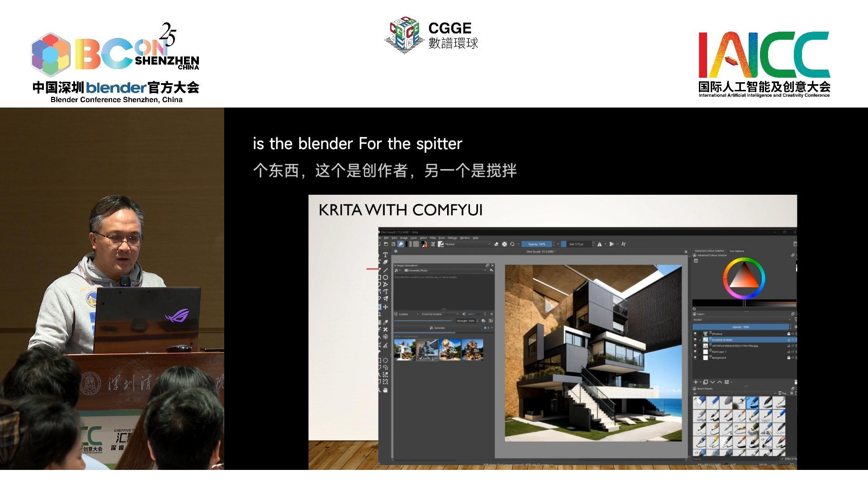Open the brush blending mode Normal dropdown
The image size is (868, 488).
click(x=467, y=244)
